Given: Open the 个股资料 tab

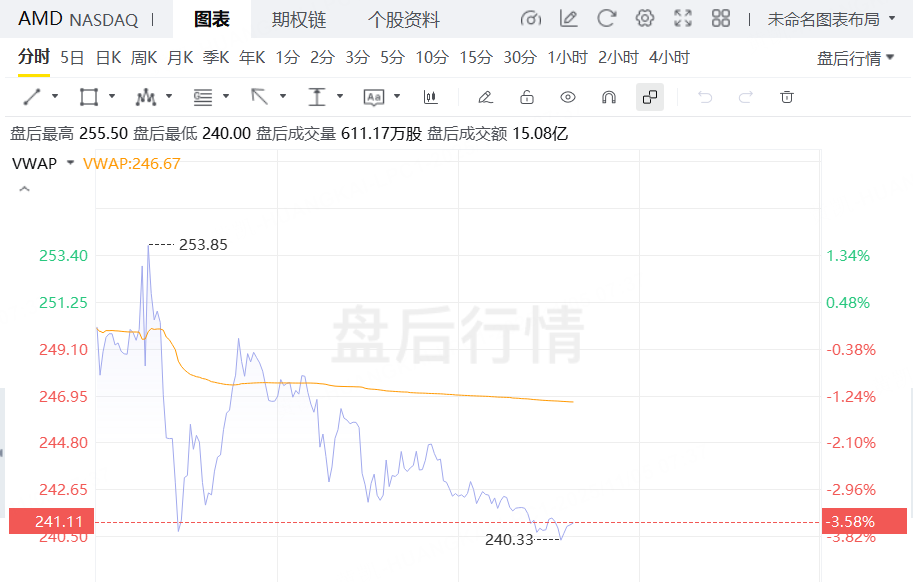Looking at the screenshot, I should (x=403, y=19).
